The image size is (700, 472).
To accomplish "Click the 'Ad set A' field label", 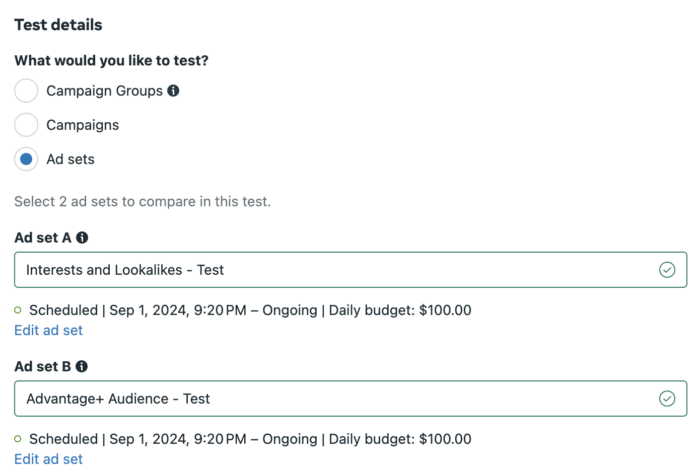I will 43,238.
